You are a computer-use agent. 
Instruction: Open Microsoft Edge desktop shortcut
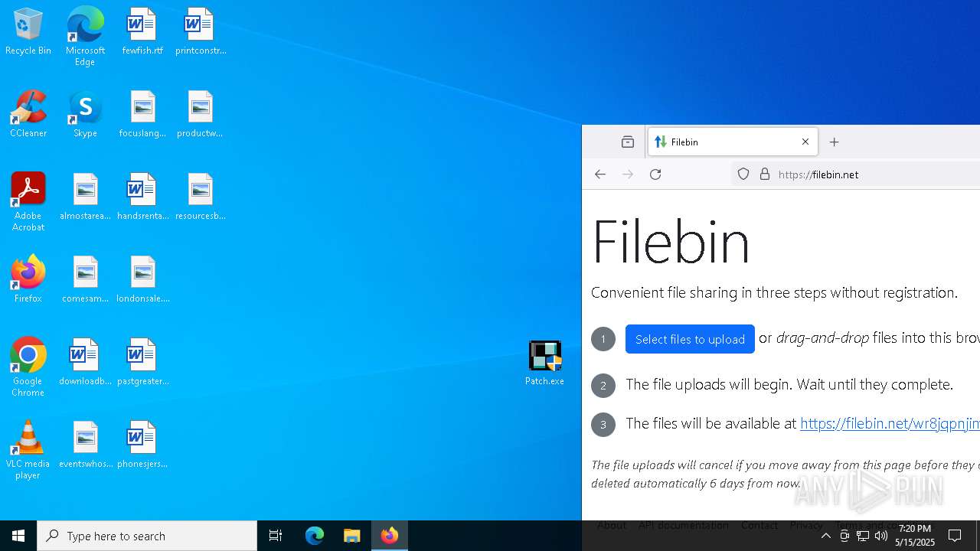(85, 37)
